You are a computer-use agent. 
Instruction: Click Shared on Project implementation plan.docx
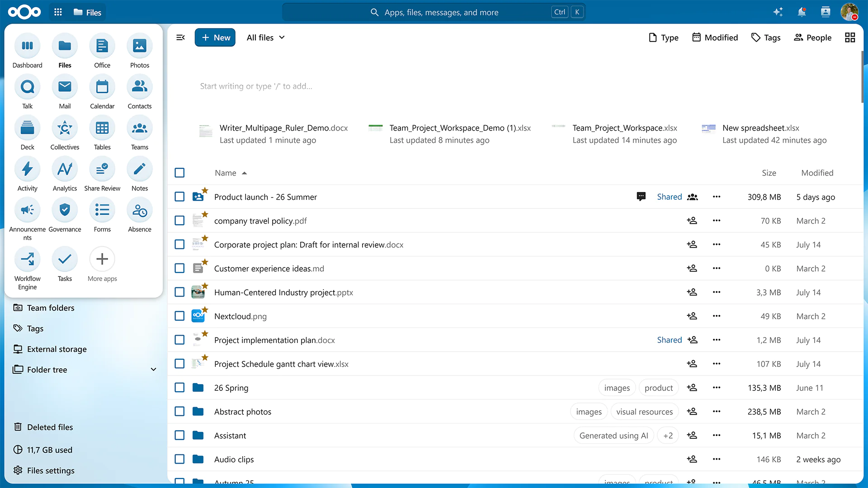669,340
